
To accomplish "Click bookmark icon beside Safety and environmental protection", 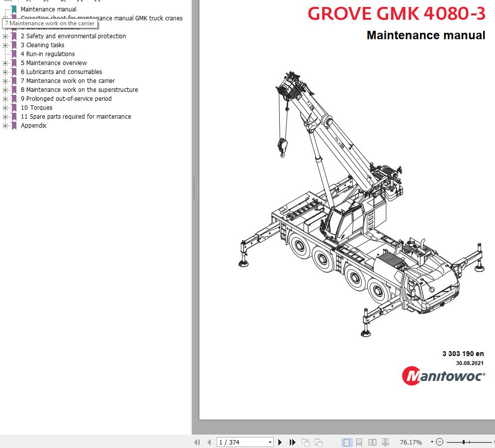I will (x=14, y=36).
